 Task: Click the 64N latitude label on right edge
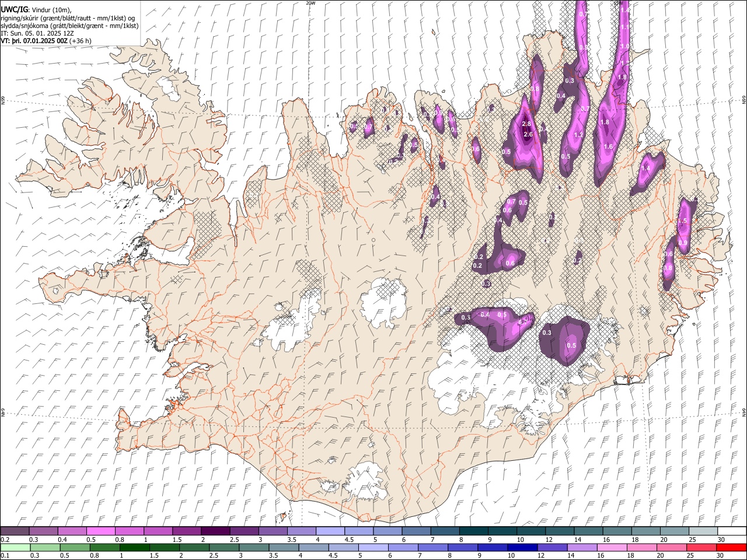click(x=744, y=412)
